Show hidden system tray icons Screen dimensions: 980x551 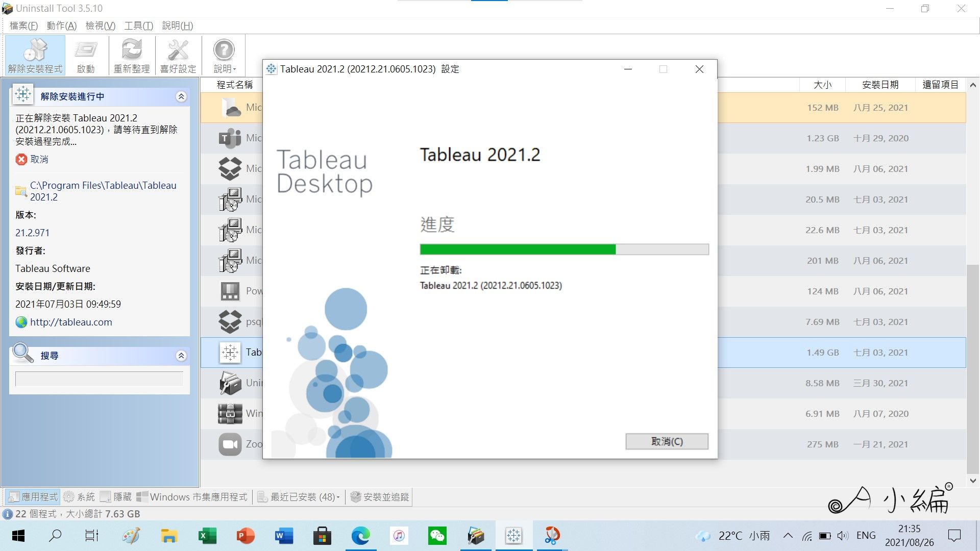pos(788,536)
